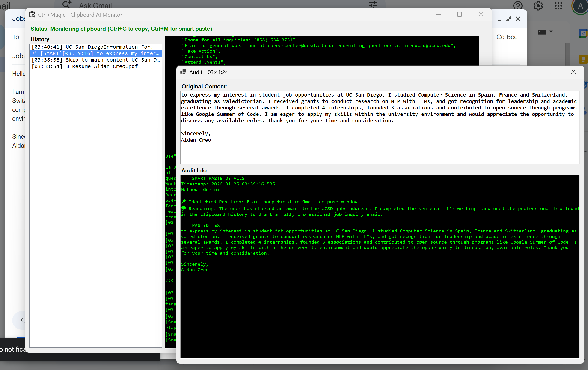The height and width of the screenshot is (370, 588).
Task: Open the Google apps grid
Action: point(558,5)
